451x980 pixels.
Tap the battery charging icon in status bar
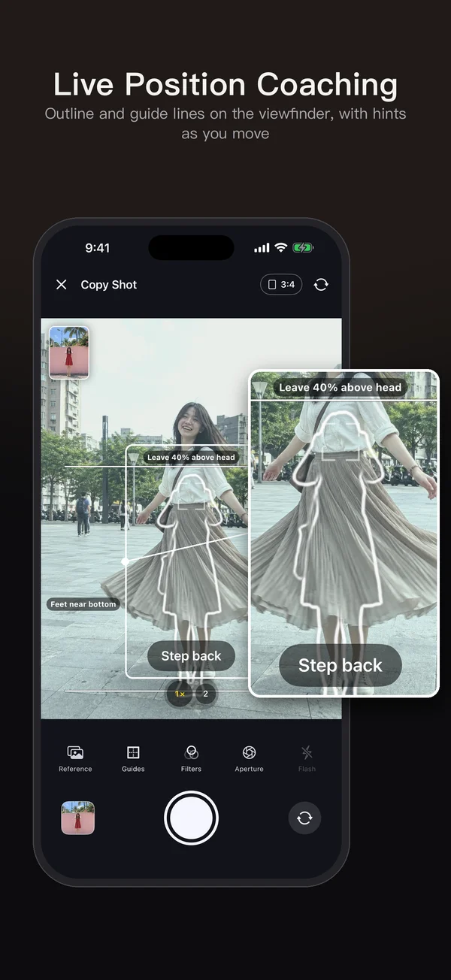pos(303,248)
